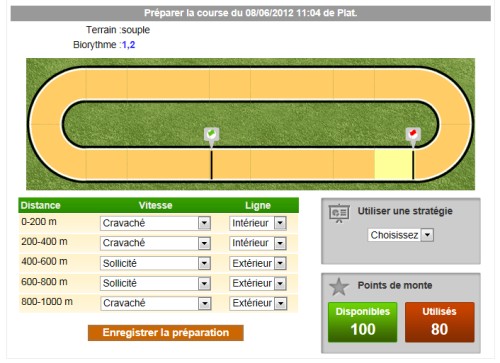Click the Vitesse column header

pyautogui.click(x=155, y=205)
